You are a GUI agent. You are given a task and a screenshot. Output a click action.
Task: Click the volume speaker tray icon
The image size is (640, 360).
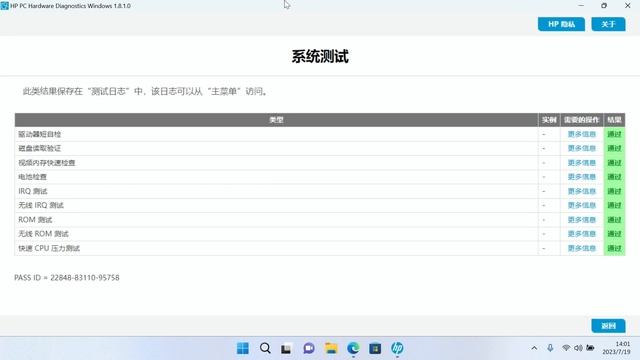tap(578, 348)
